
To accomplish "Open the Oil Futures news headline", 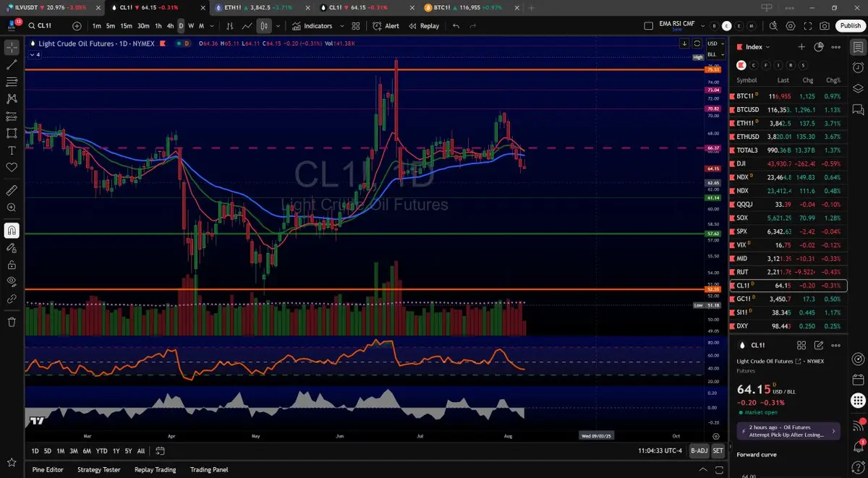I will [x=788, y=431].
